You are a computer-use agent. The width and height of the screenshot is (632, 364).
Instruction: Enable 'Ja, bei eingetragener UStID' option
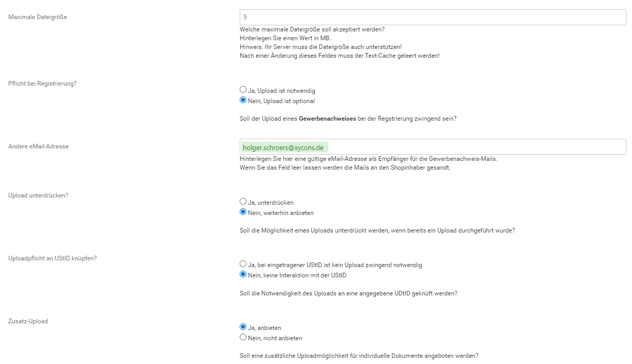(243, 264)
